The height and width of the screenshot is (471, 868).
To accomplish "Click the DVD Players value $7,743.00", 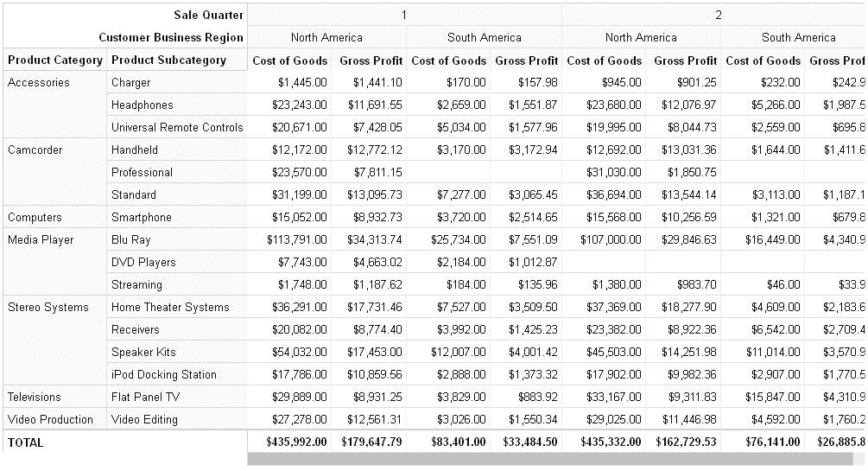I will pyautogui.click(x=302, y=262).
